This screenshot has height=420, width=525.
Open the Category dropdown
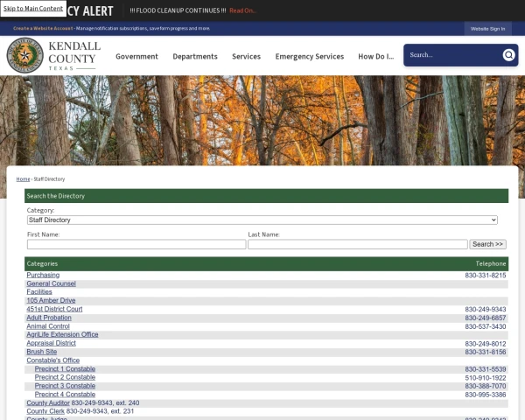(x=262, y=220)
